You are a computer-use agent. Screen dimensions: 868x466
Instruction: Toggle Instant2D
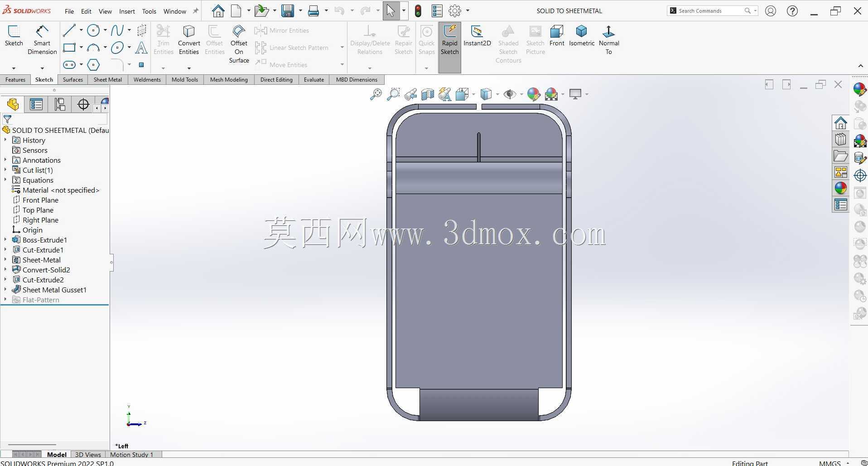coord(477,36)
